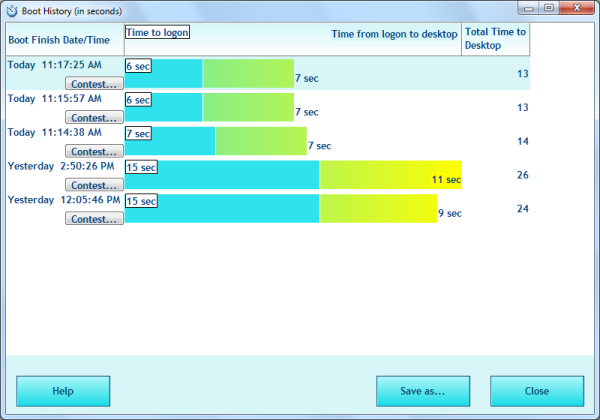
Task: Open Contest for Today 11:15:57 AM boot
Action: 94,118
